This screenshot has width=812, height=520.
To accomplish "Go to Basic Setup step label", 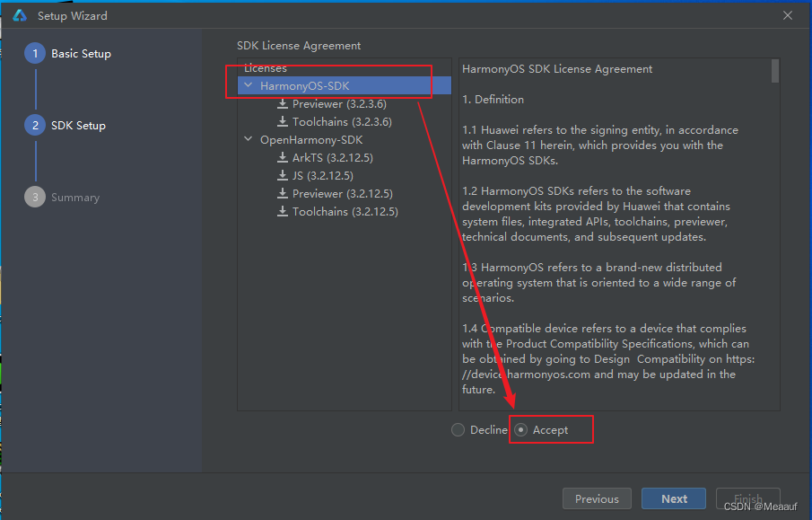I will coord(81,53).
